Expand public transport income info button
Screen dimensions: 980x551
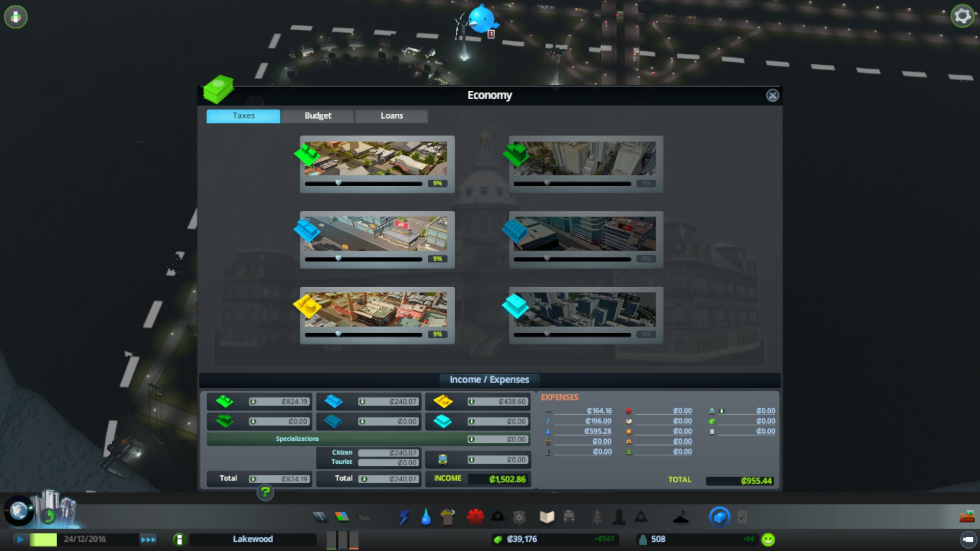click(471, 460)
